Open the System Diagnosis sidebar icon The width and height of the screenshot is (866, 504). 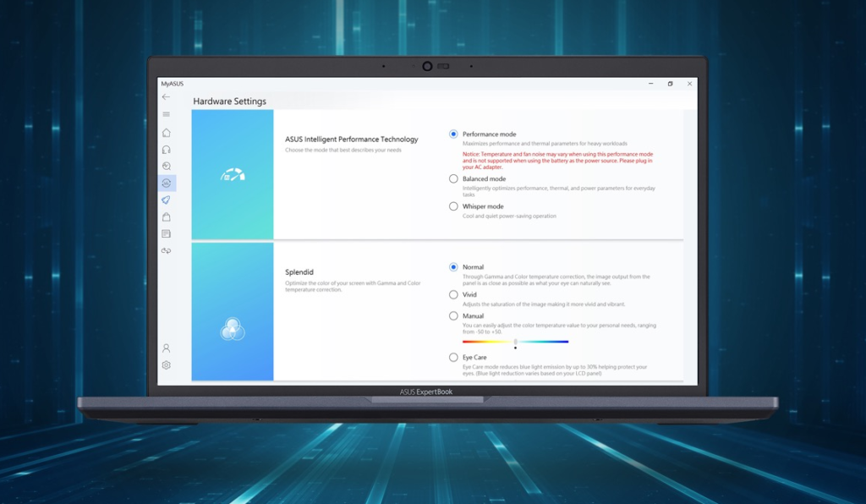167,167
